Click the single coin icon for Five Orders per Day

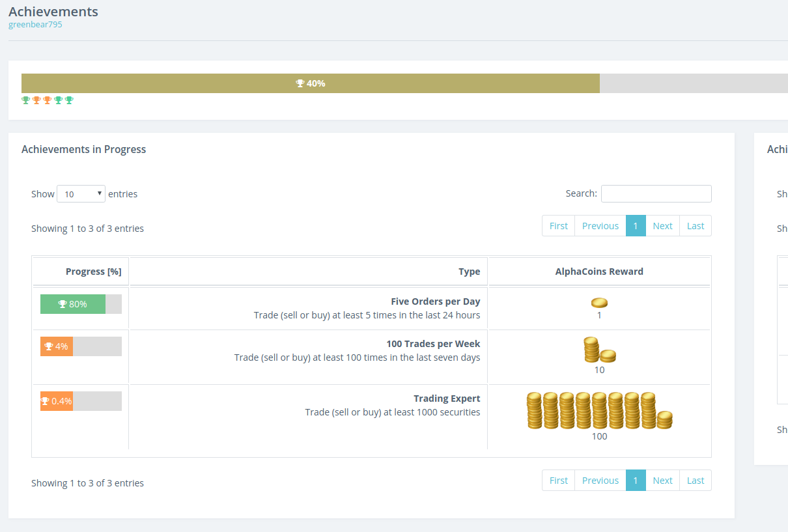click(599, 303)
